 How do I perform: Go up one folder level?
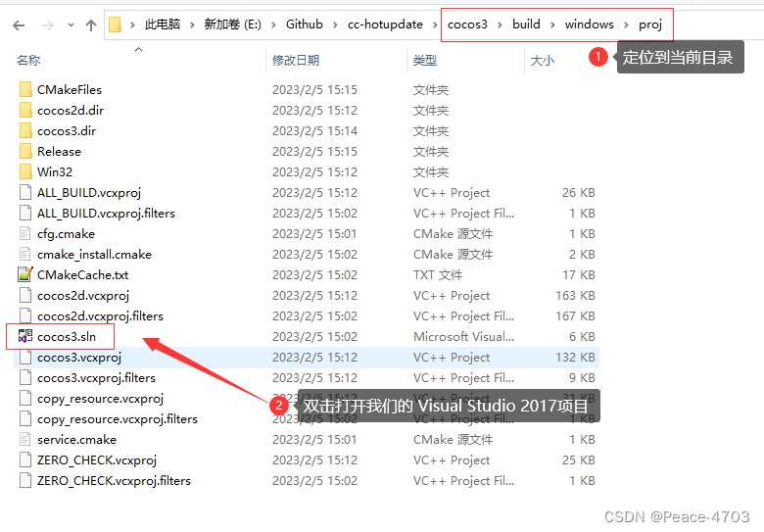pos(91,24)
